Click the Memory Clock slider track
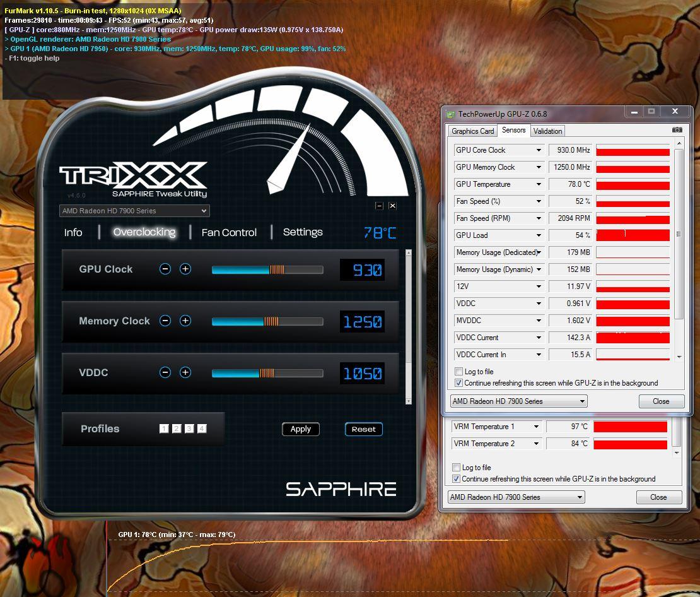This screenshot has width=700, height=597. click(x=267, y=322)
